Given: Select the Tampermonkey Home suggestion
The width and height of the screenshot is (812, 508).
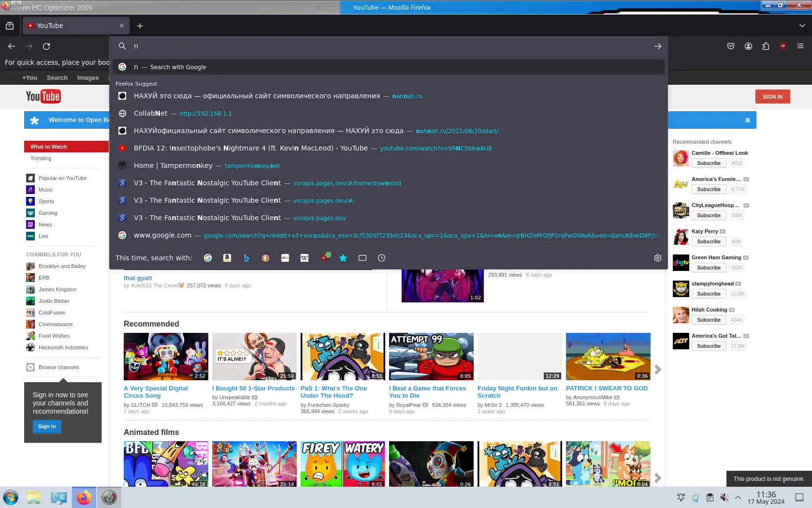Looking at the screenshot, I should coord(389,165).
